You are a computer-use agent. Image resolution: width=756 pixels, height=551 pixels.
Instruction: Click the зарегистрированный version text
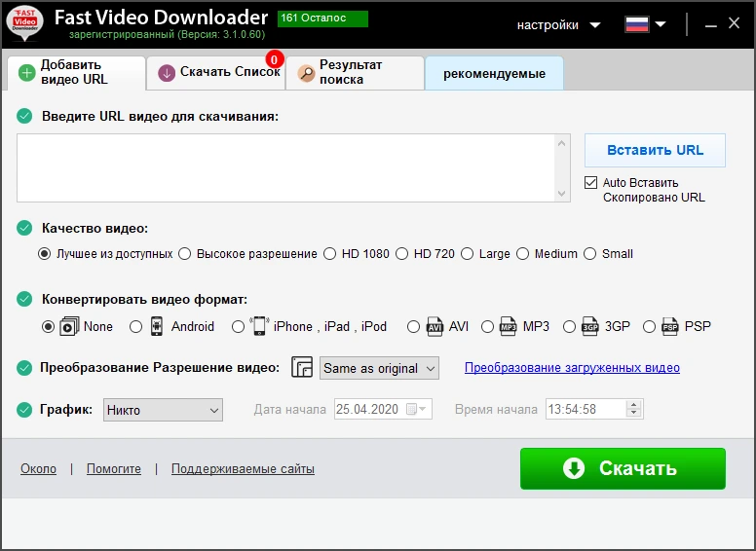coord(167,35)
